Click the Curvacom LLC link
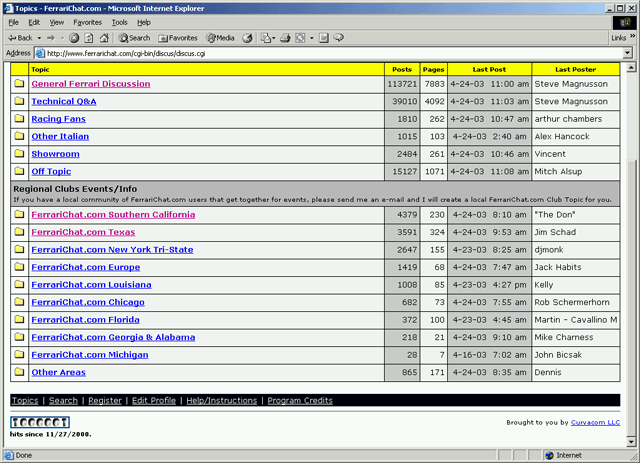Image resolution: width=640 pixels, height=463 pixels. (x=595, y=422)
